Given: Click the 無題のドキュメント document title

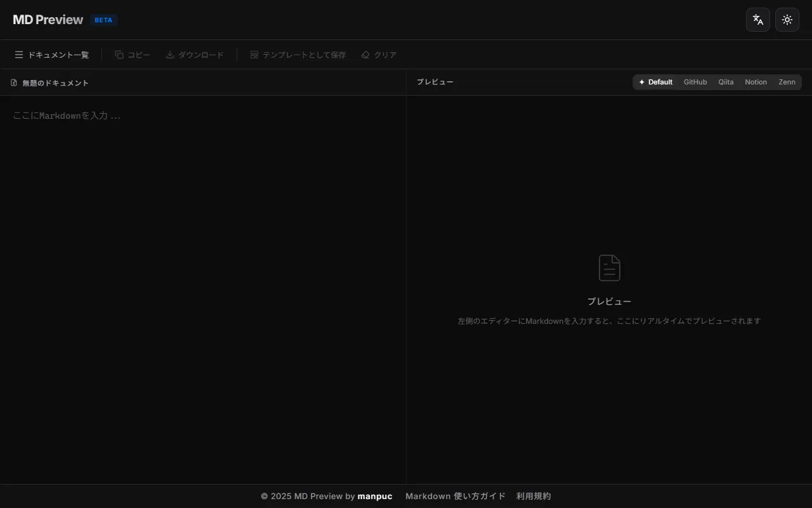Looking at the screenshot, I should click(56, 83).
